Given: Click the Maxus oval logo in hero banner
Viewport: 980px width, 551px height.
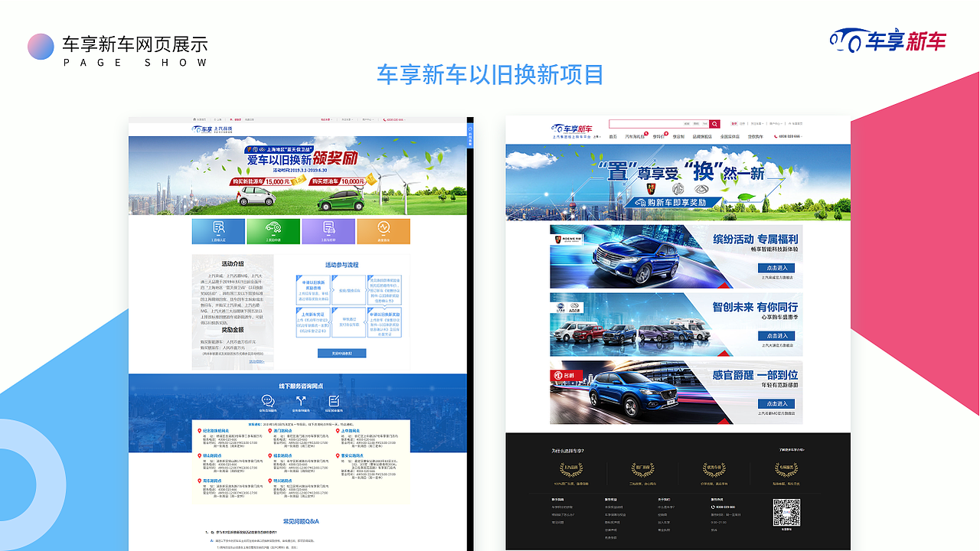Looking at the screenshot, I should point(701,189).
